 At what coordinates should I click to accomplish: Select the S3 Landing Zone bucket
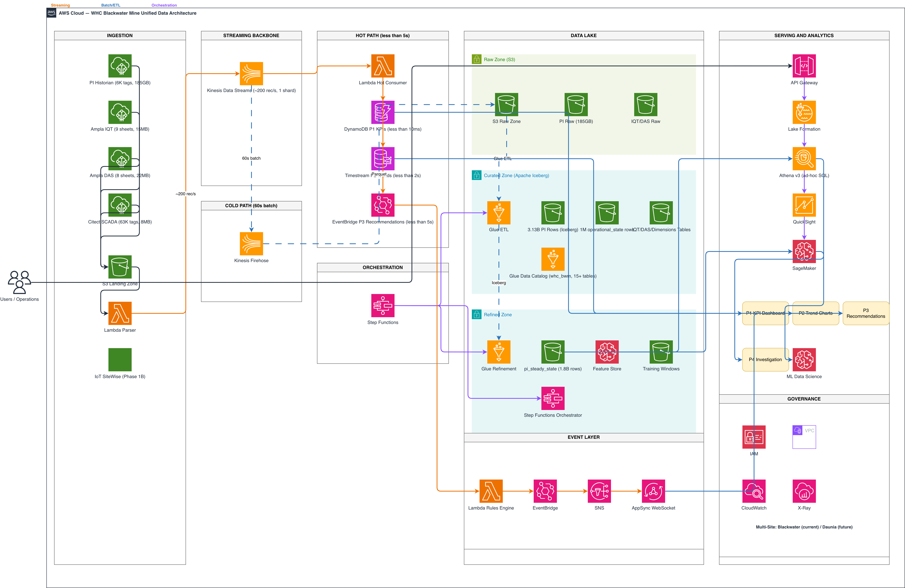(120, 267)
